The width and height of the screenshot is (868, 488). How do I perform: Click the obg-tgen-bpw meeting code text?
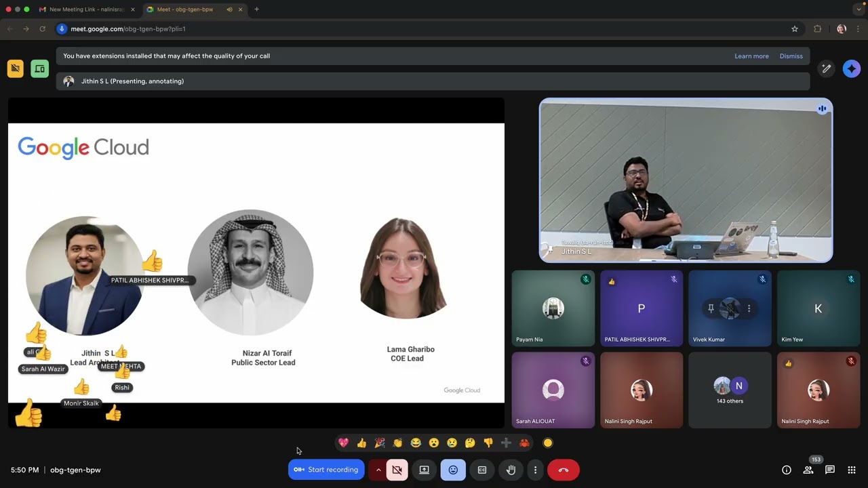[x=75, y=470]
